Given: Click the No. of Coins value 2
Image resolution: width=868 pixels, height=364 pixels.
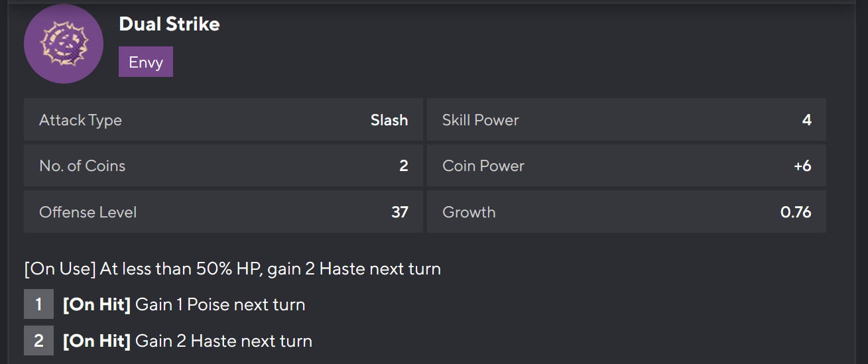Looking at the screenshot, I should click(x=403, y=166).
